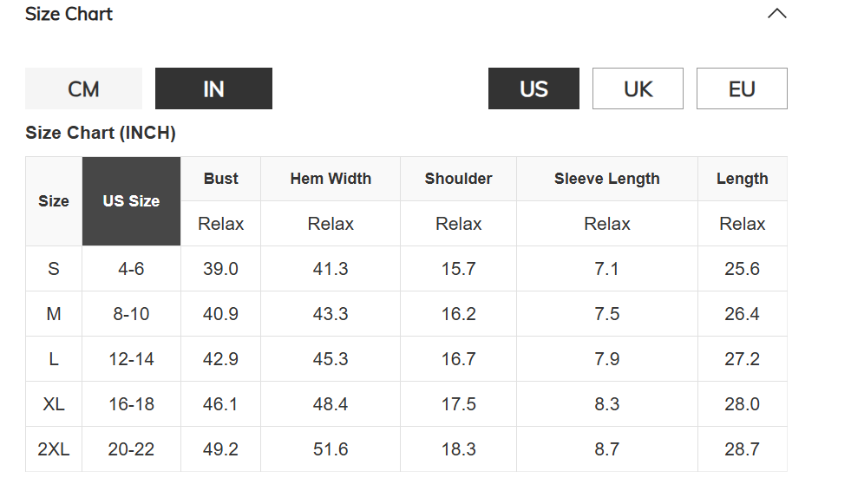Select the XL size row label
Screen dimensions: 851x504
tap(54, 404)
